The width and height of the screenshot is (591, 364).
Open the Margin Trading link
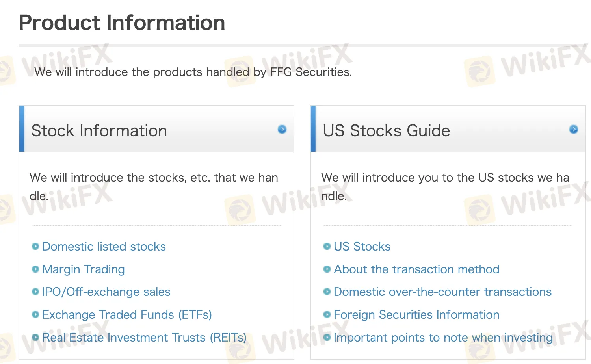click(84, 269)
